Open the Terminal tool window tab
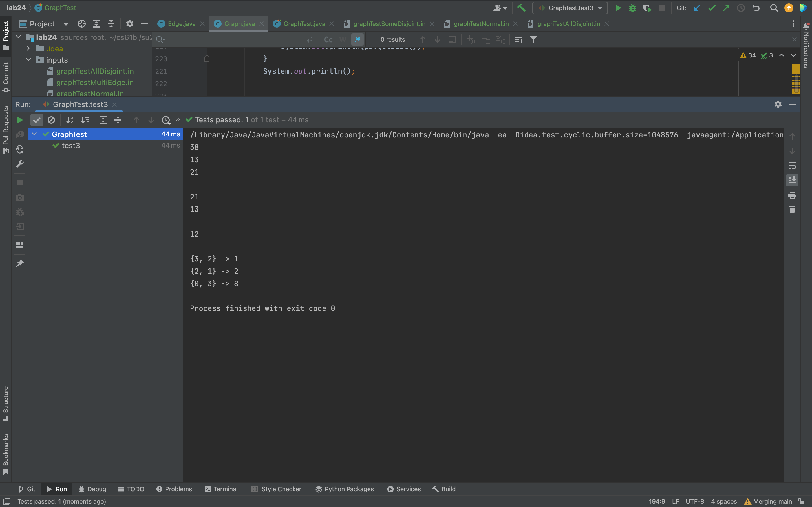The width and height of the screenshot is (812, 507). (221, 489)
